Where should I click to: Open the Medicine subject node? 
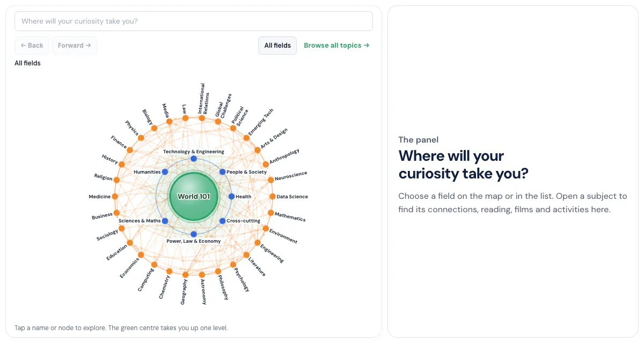click(x=115, y=197)
